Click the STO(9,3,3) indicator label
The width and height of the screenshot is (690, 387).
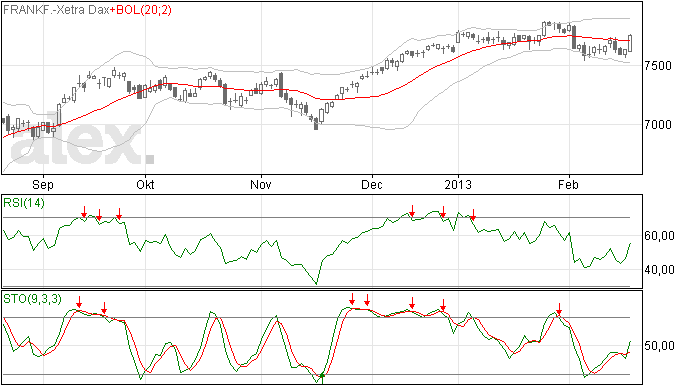(32, 299)
